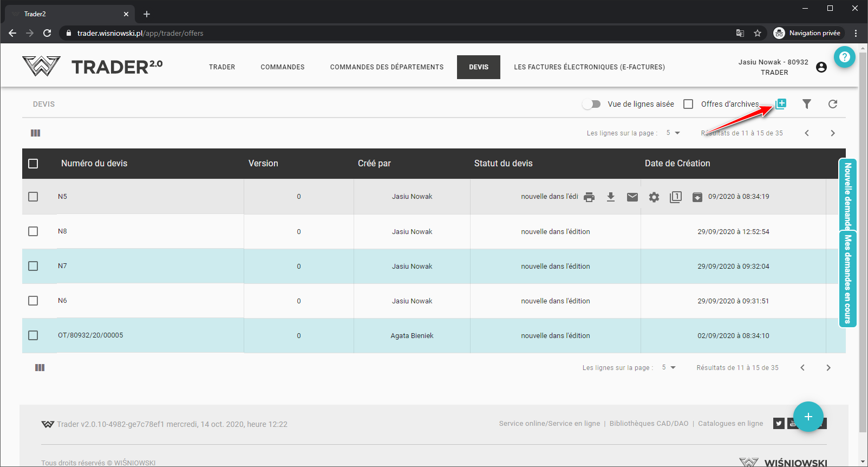Open COMMANDES DES DÉPARTEMENTS tab
868x467 pixels.
point(387,67)
